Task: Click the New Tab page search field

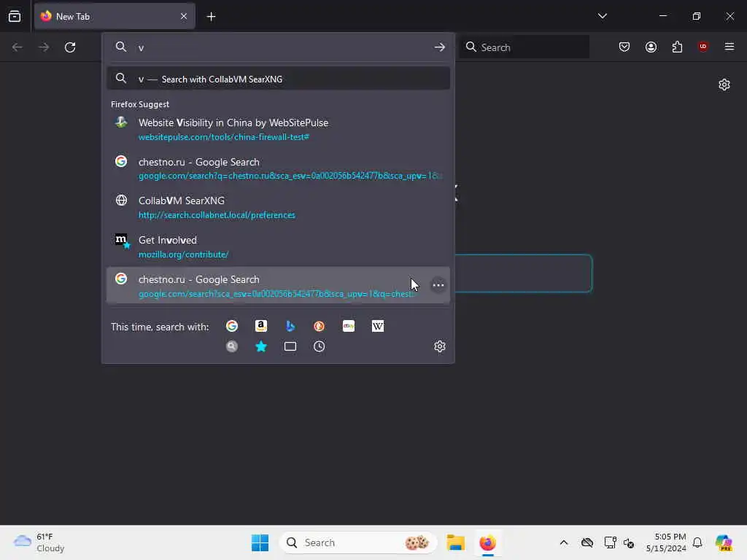Action: click(523, 273)
